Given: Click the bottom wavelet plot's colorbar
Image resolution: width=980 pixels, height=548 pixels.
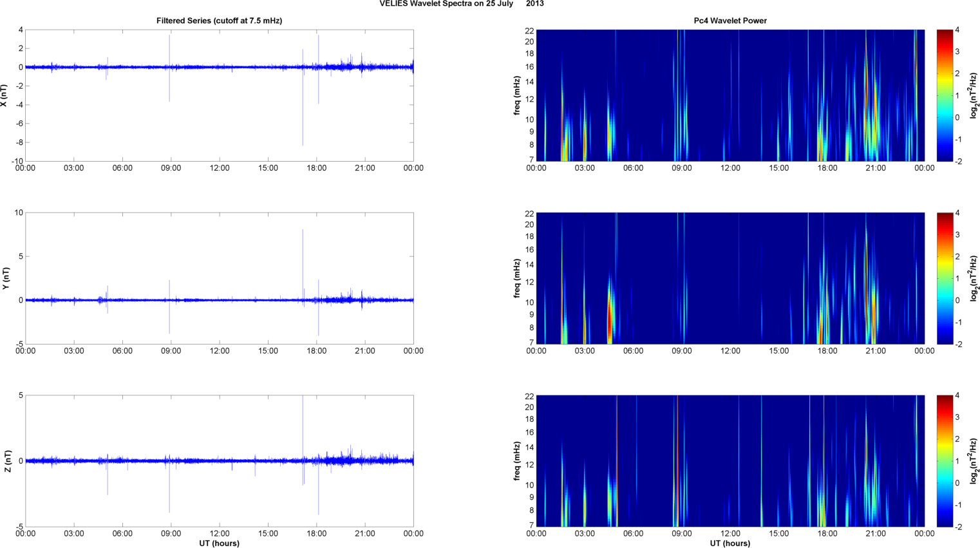Looking at the screenshot, I should point(944,461).
